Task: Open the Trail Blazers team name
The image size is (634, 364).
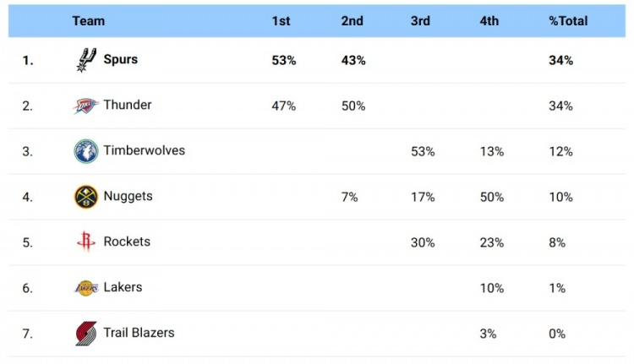Action: (139, 333)
